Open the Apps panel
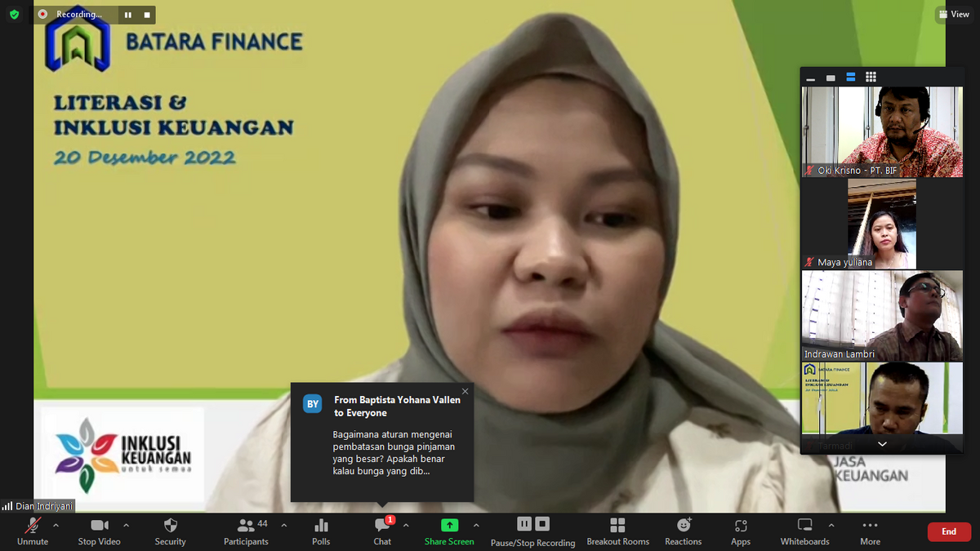Viewport: 980px width, 551px height. [740, 531]
